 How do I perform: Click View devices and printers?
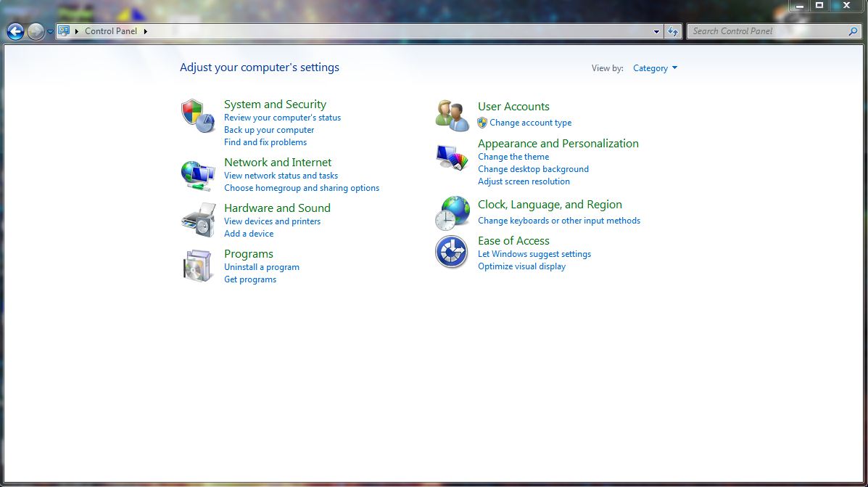point(273,221)
